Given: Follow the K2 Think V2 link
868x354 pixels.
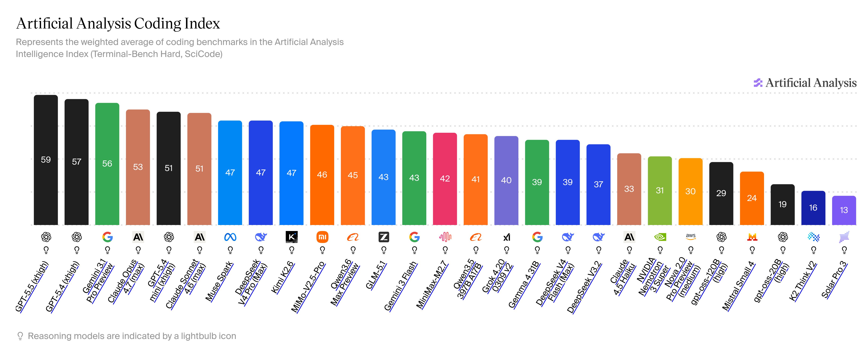Looking at the screenshot, I should tap(803, 281).
